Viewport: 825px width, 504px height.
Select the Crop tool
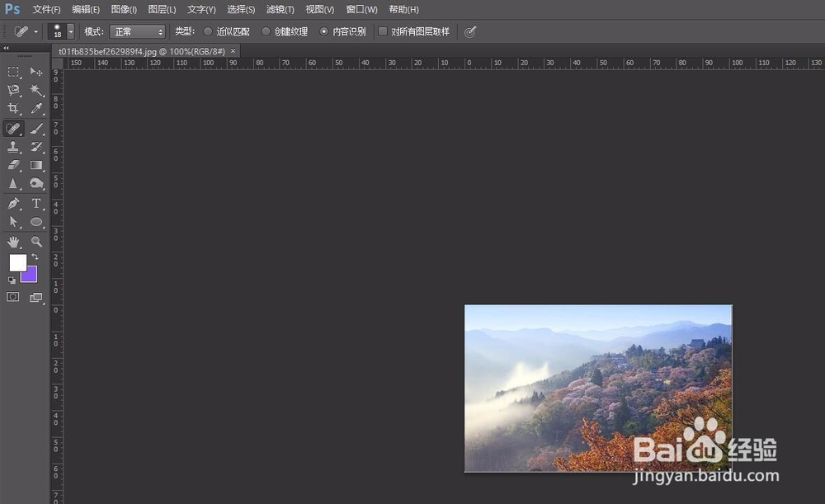tap(13, 109)
